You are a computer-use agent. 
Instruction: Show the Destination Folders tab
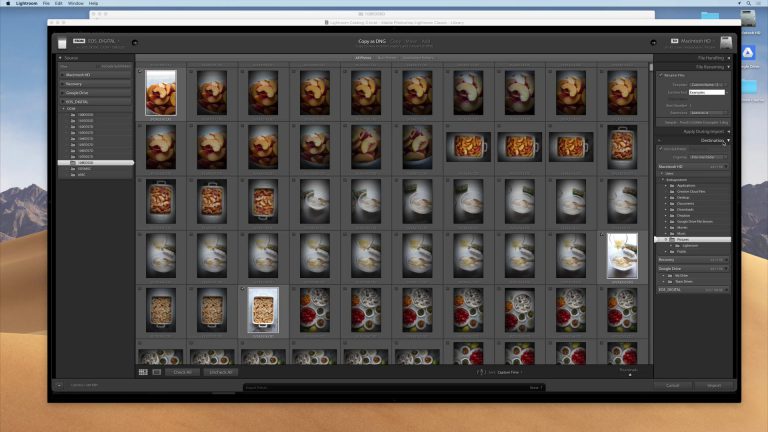418,58
